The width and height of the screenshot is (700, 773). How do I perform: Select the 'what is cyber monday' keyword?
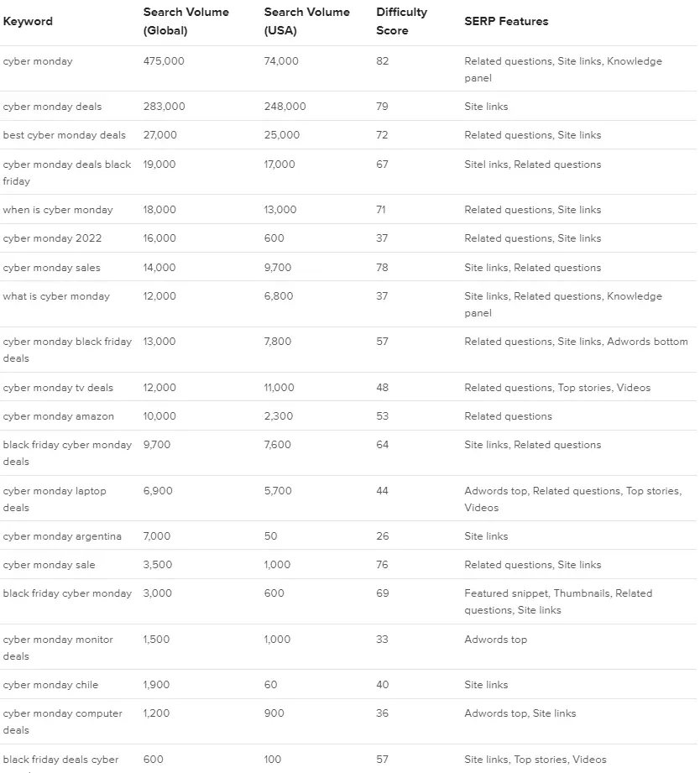tap(56, 296)
